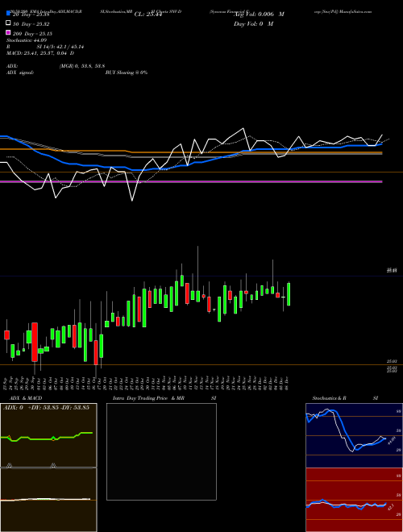The width and height of the screenshot is (403, 532).
Task: Click the blue 20 Day EMA legend swatch
Action: pos(8,14)
